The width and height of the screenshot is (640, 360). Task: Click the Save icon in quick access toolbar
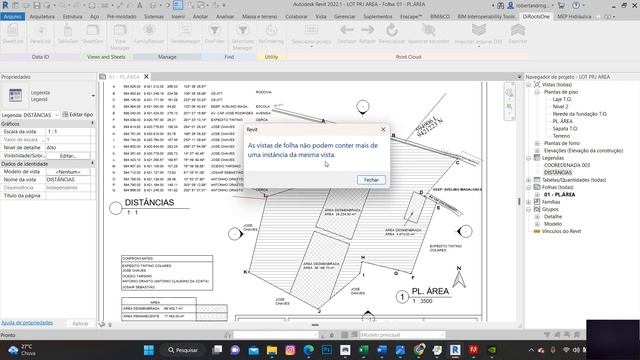tap(37, 5)
